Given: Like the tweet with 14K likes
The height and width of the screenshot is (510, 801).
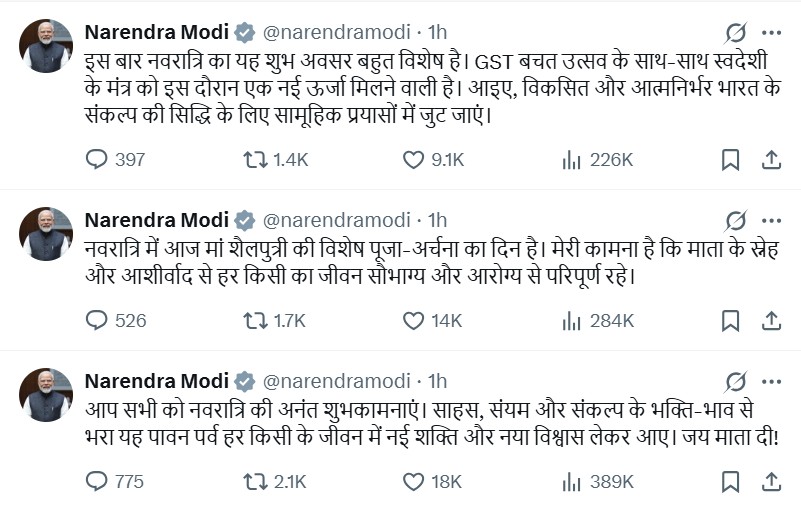Looking at the screenshot, I should coord(413,320).
